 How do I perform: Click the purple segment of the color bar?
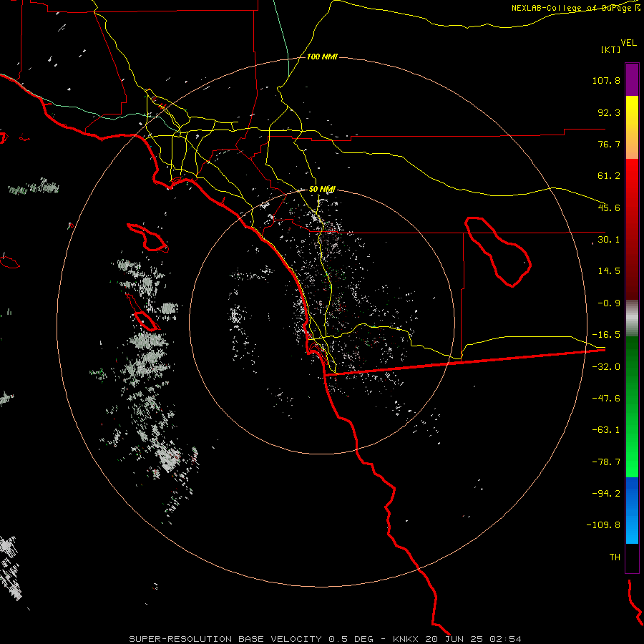click(632, 79)
